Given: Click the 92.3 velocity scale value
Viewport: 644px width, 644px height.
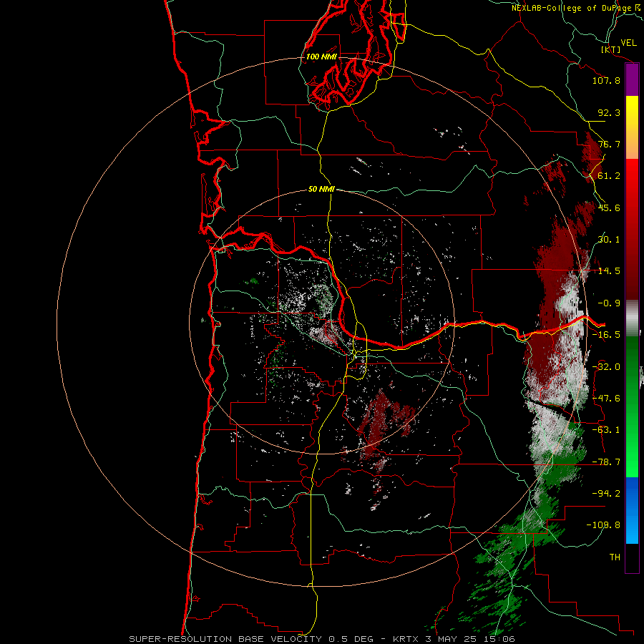Looking at the screenshot, I should 609,112.
